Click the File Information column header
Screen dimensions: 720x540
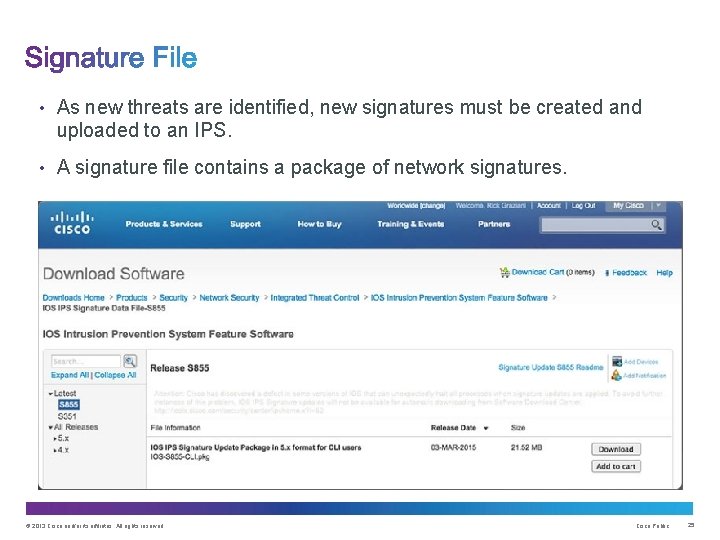175,428
